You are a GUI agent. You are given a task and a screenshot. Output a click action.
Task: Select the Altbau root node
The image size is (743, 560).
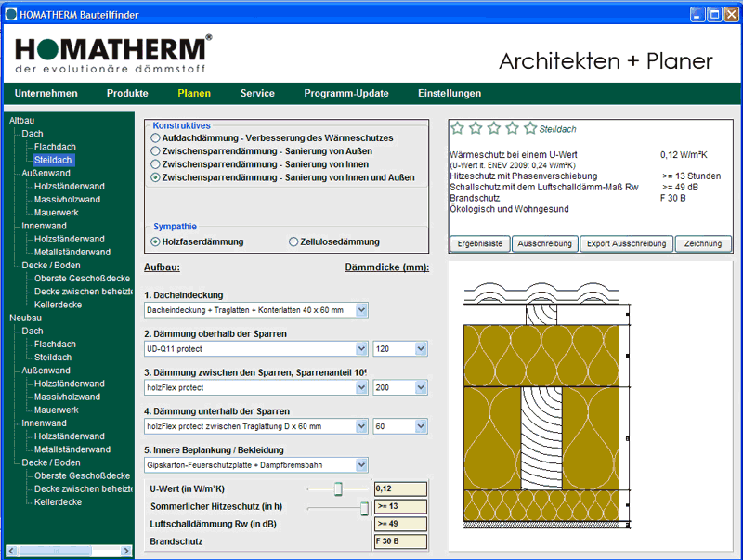21,121
